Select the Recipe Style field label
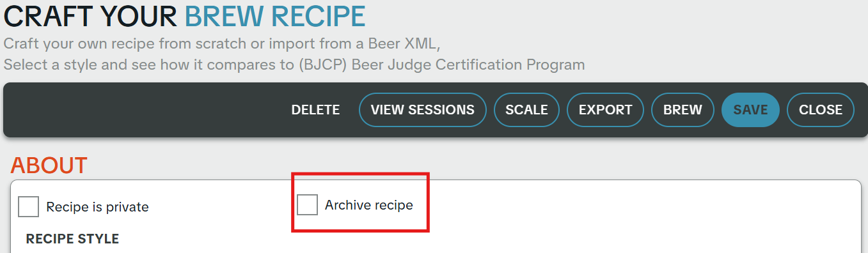This screenshot has width=868, height=253. (72, 239)
